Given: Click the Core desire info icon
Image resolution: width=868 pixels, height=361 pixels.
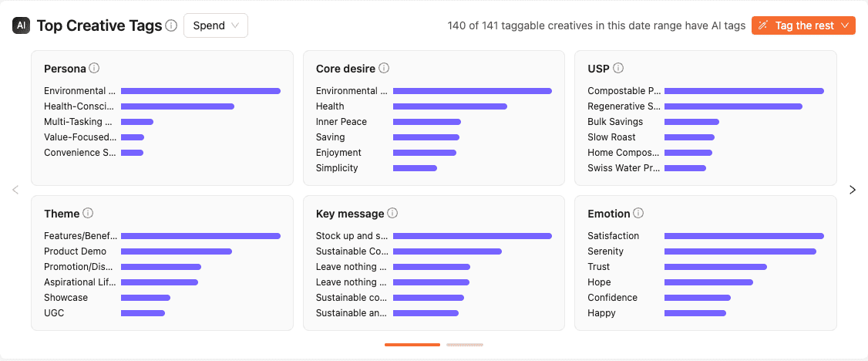Looking at the screenshot, I should 384,68.
